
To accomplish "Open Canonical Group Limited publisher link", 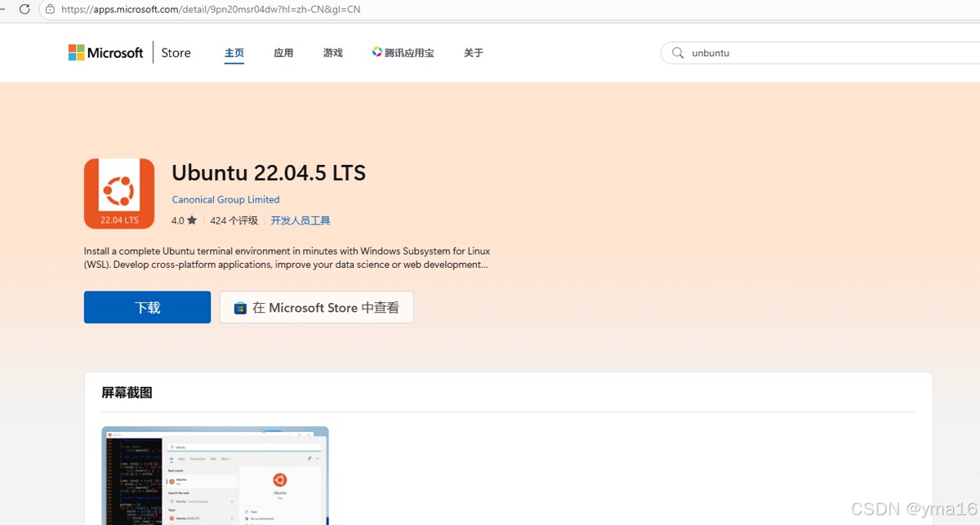I will pos(225,199).
